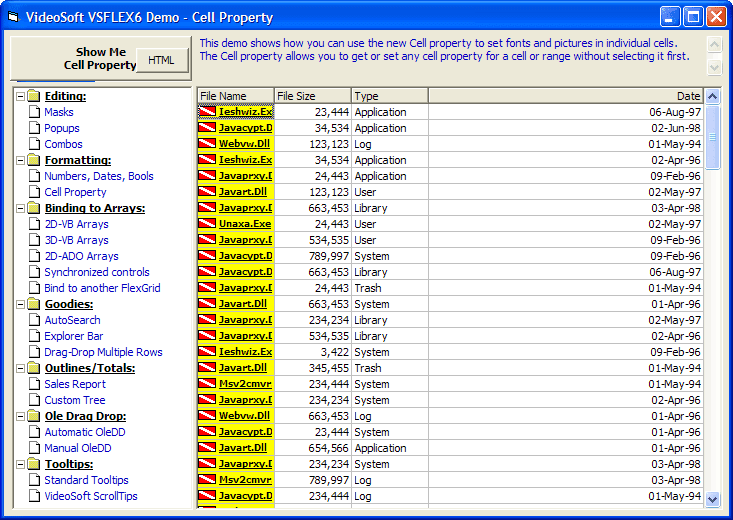The width and height of the screenshot is (733, 520).
Task: Click the Type column header
Action: (x=390, y=96)
